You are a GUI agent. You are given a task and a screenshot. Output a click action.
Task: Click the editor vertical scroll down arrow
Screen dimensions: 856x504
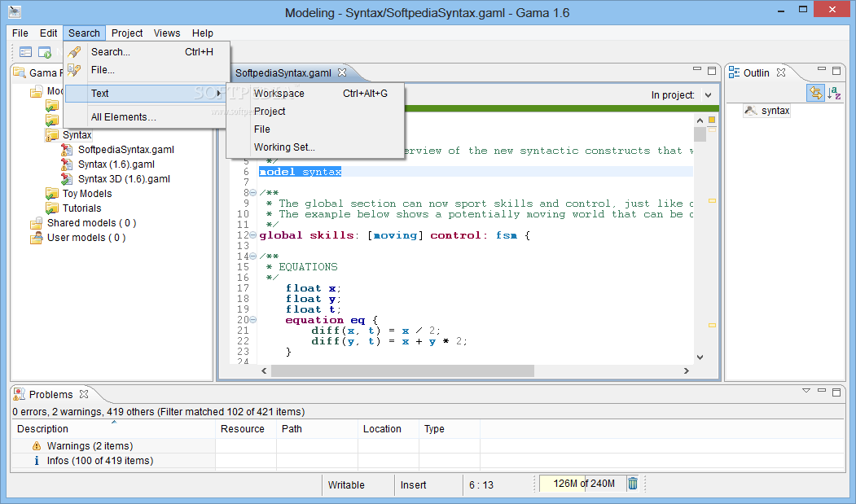click(x=700, y=357)
